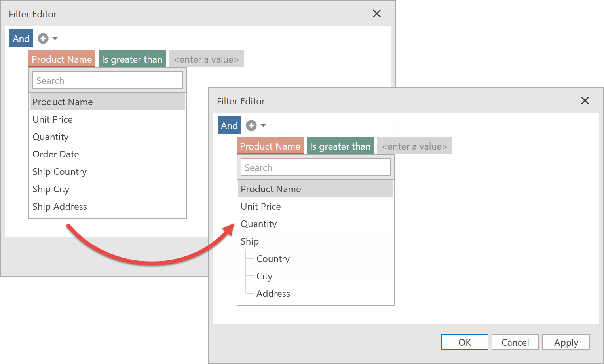Open the And group operator in back dialog
This screenshot has width=604, height=364.
click(21, 38)
